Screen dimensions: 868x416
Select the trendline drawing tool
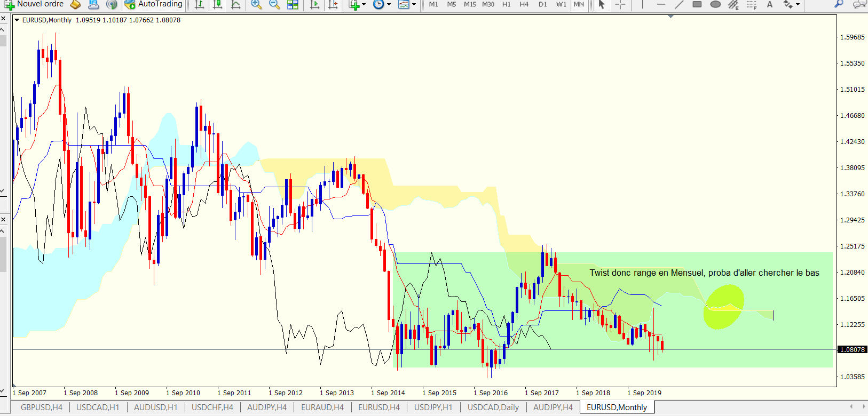[679, 4]
